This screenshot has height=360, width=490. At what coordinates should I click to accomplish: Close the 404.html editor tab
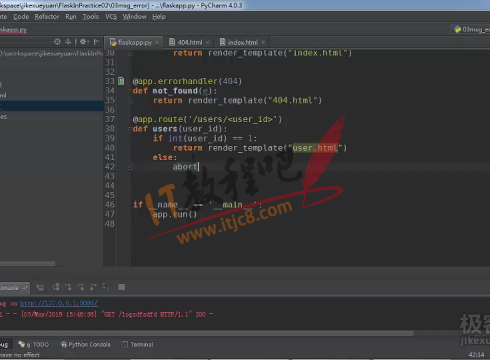click(x=208, y=42)
